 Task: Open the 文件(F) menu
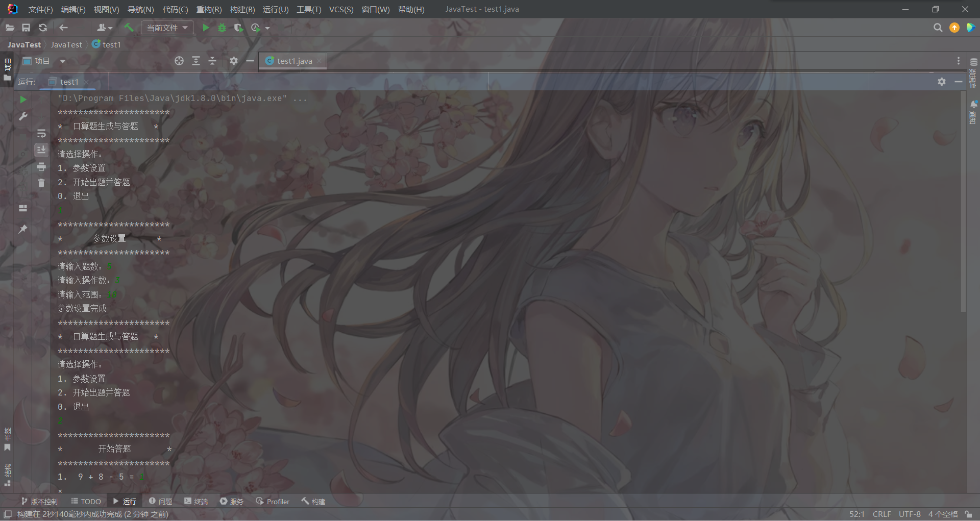(x=41, y=10)
